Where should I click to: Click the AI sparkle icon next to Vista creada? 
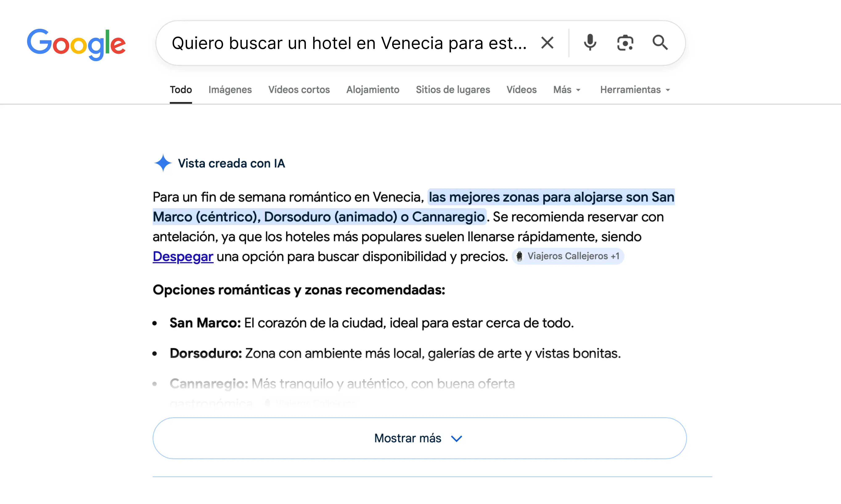(163, 163)
